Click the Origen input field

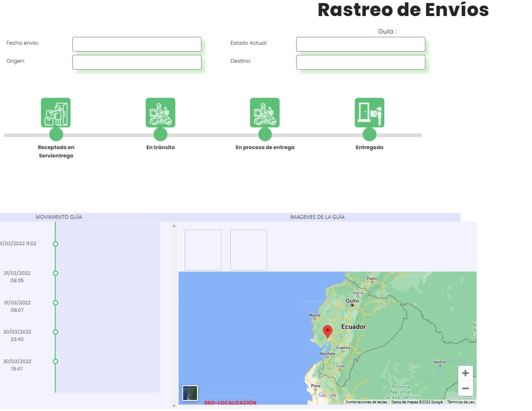point(137,62)
